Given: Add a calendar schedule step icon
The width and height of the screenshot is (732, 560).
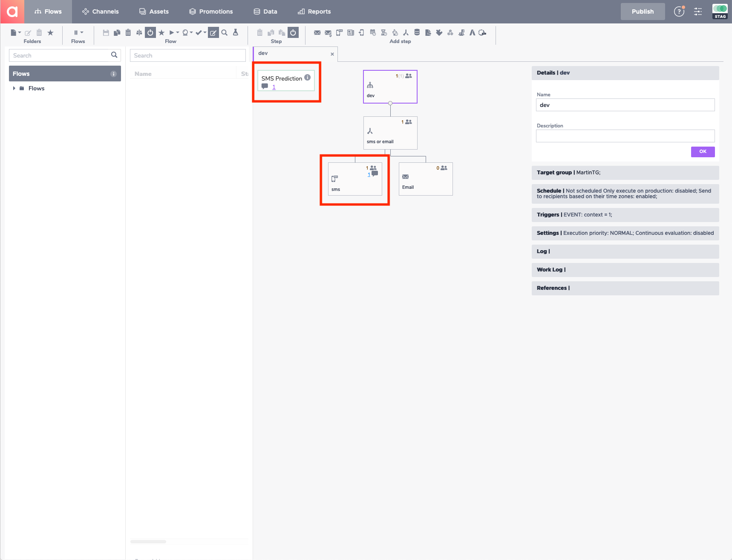Looking at the screenshot, I should coord(373,32).
